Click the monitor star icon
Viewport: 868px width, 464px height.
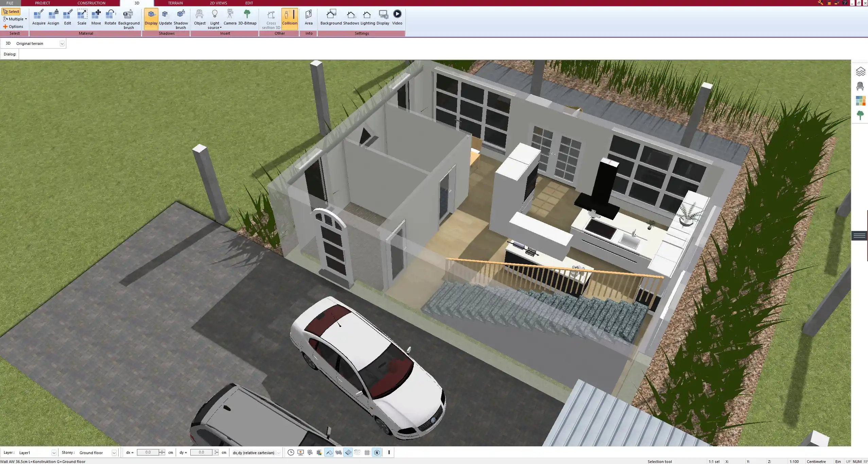pos(300,452)
